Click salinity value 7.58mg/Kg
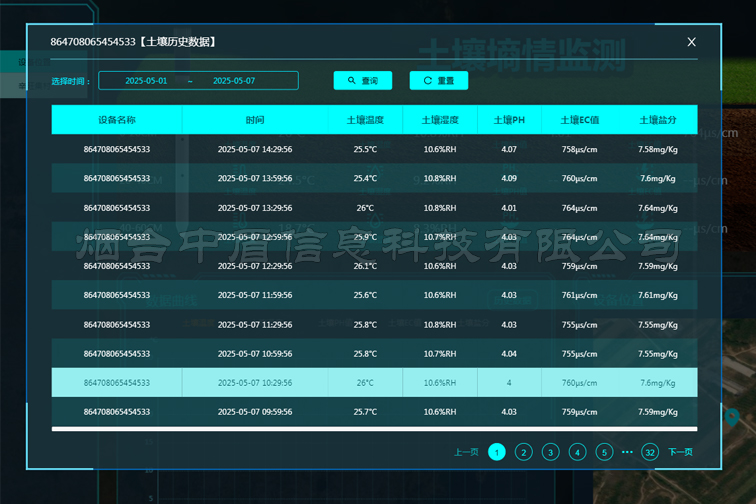 click(x=658, y=149)
